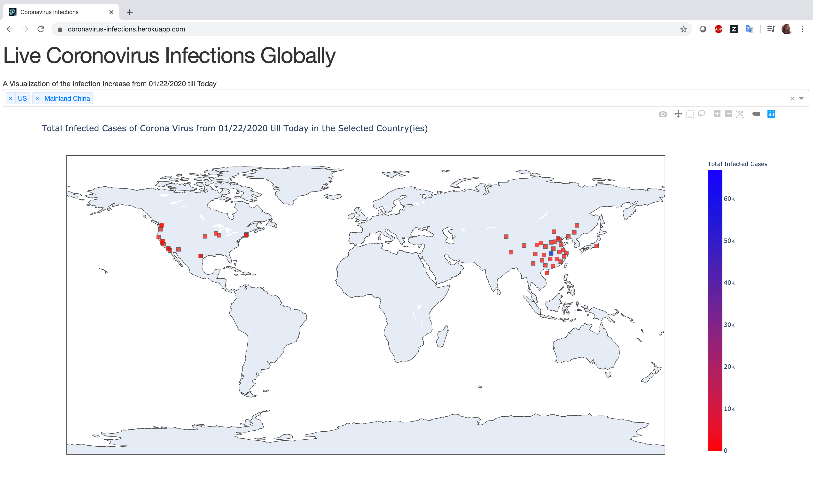Viewport: 813px width, 504px height.
Task: Select the Pan tool in plot modebar
Action: pos(678,114)
